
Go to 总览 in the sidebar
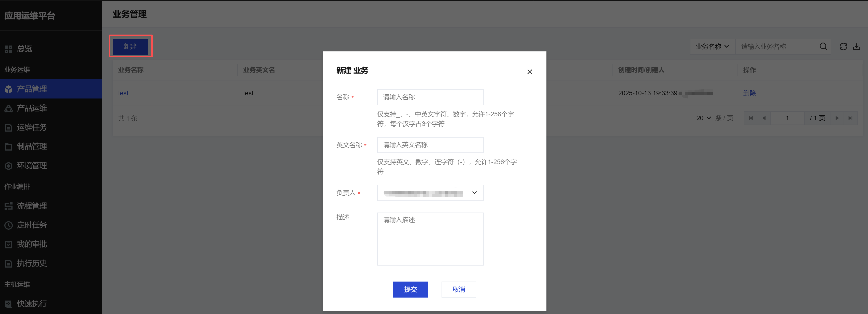(24, 49)
